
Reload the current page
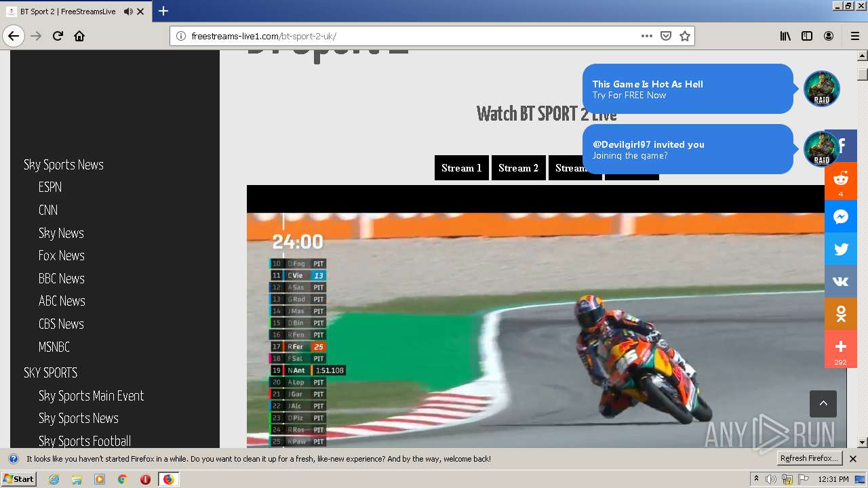click(x=58, y=36)
